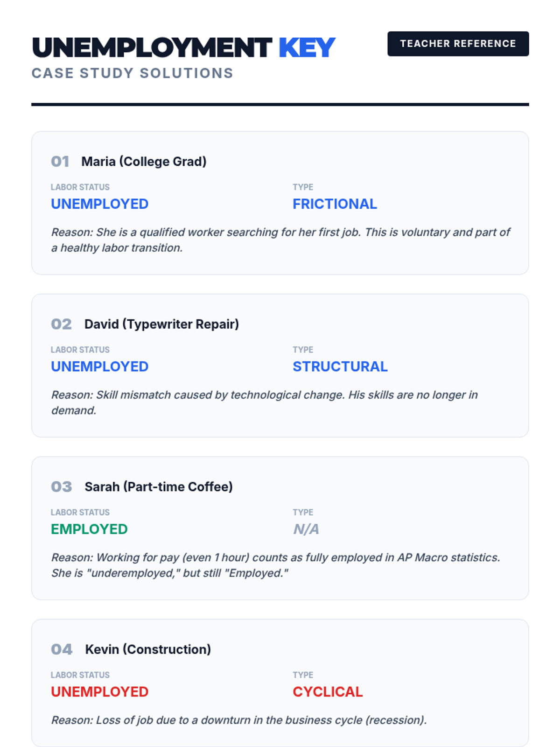Select the 02 case number

(x=61, y=324)
